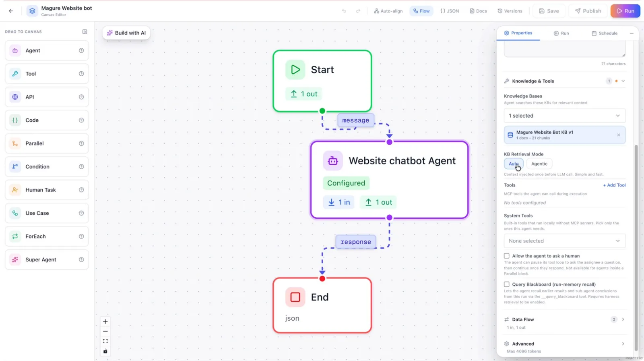The height and width of the screenshot is (361, 644).
Task: Click the Build with AI button
Action: coord(126,33)
